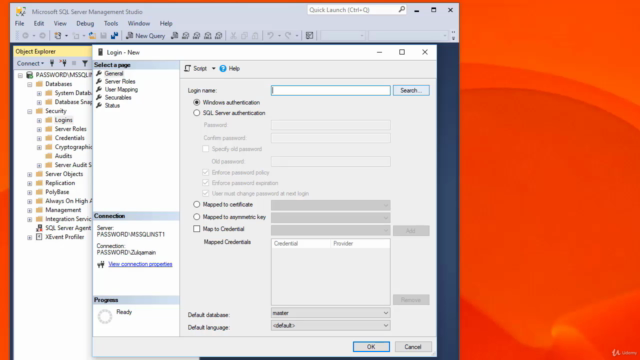The width and height of the screenshot is (640, 360).
Task: Click the server instance icon in tree
Action: [30, 75]
